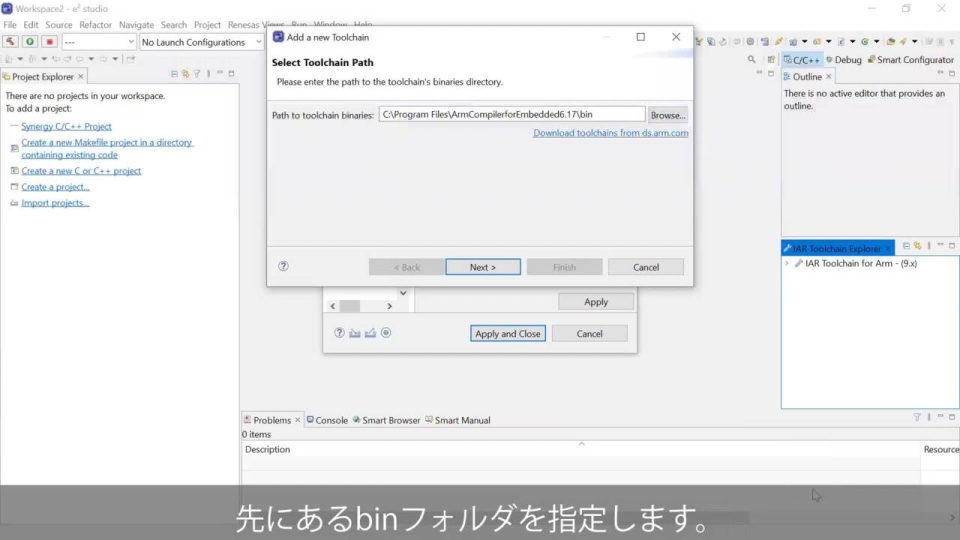Click the search magnifier icon in toolbar
960x540 pixels.
(751, 59)
